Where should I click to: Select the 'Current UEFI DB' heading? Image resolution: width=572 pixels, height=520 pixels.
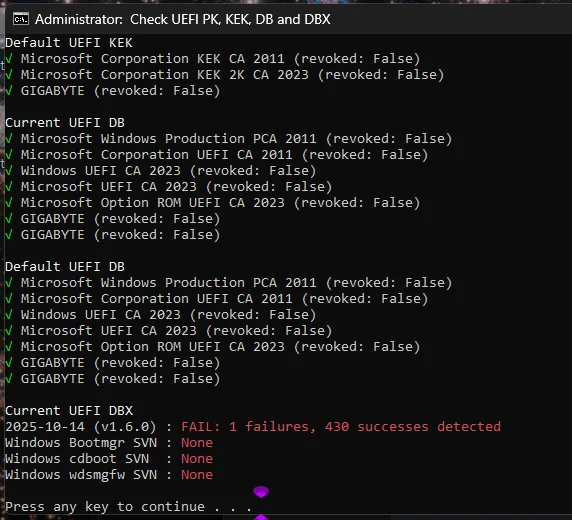coord(65,123)
